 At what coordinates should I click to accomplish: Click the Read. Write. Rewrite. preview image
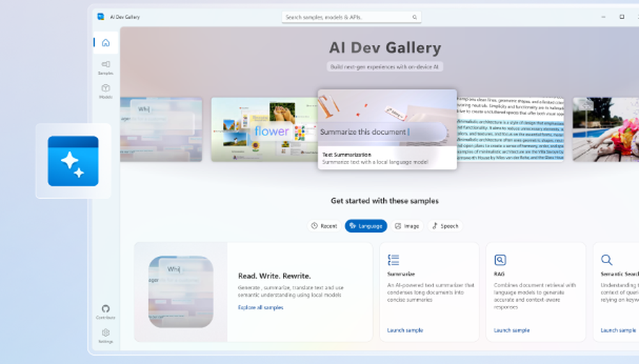181,292
